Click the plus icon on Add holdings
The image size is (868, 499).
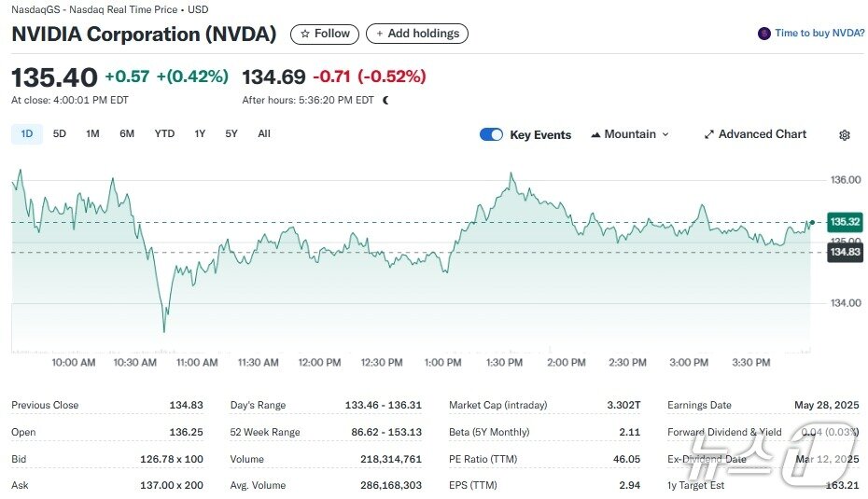[379, 34]
